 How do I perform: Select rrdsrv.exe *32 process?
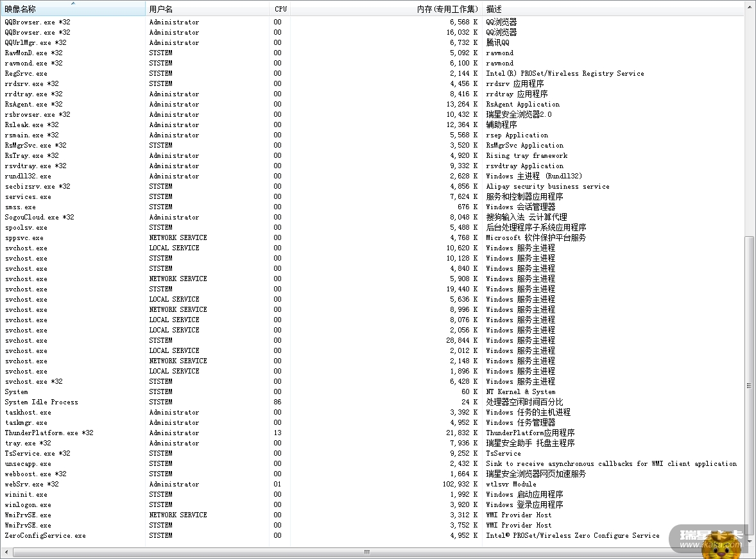point(372,84)
